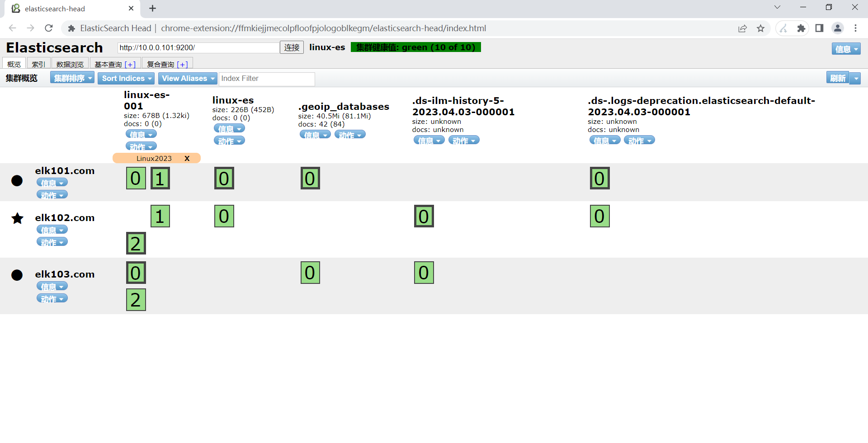The image size is (868, 443).
Task: Open the 信息 dropdown for .geoip_databases index
Action: [x=315, y=135]
